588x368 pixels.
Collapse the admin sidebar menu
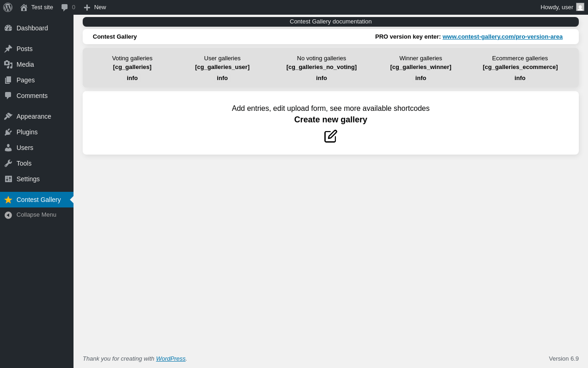(37, 215)
